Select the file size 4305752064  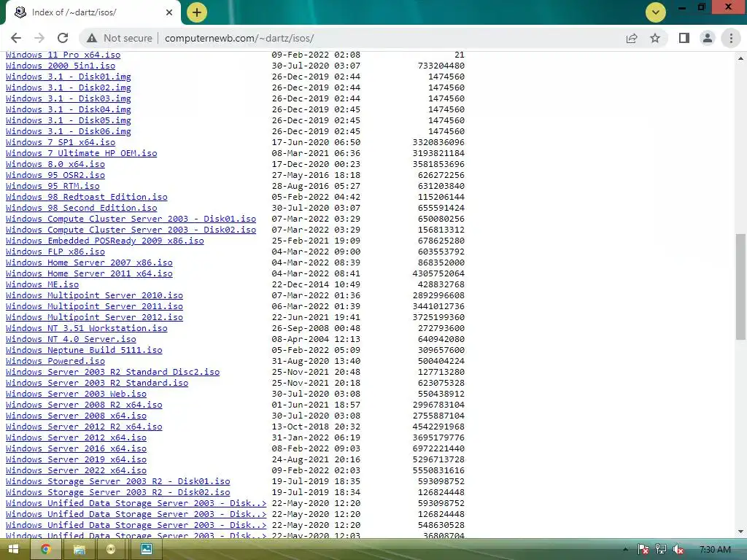coord(438,274)
